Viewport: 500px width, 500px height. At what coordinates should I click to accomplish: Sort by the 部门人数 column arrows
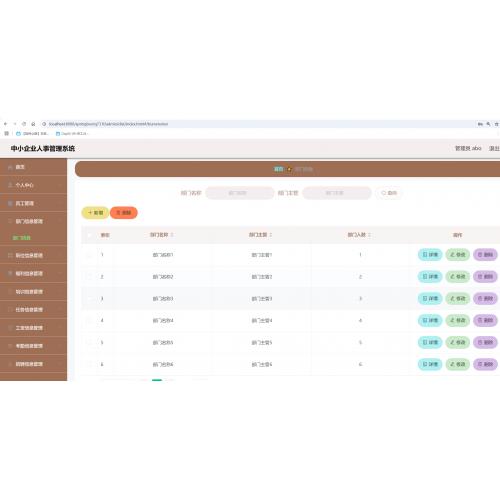pyautogui.click(x=369, y=235)
